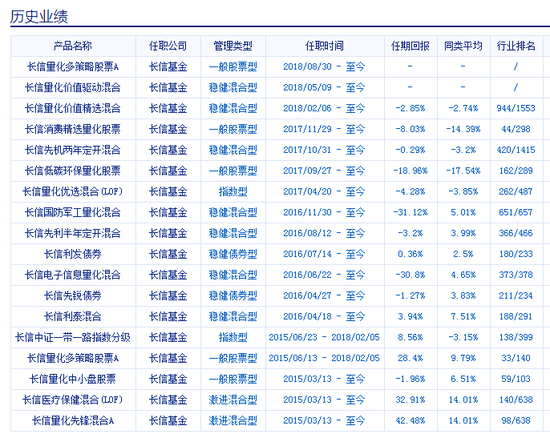550x442 pixels.
Task: Click the ranking 944/1553
Action: 516,108
